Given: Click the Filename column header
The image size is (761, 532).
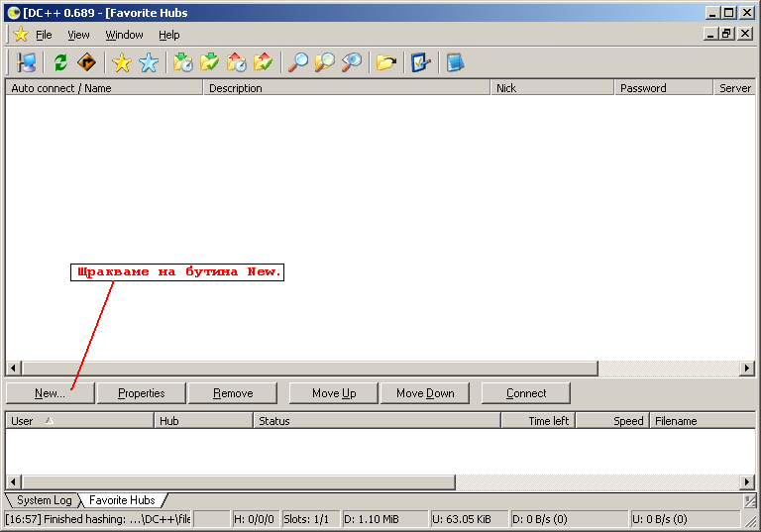Looking at the screenshot, I should 703,421.
